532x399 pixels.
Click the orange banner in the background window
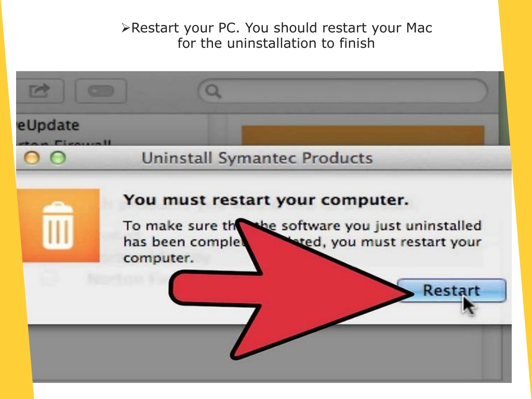click(363, 136)
